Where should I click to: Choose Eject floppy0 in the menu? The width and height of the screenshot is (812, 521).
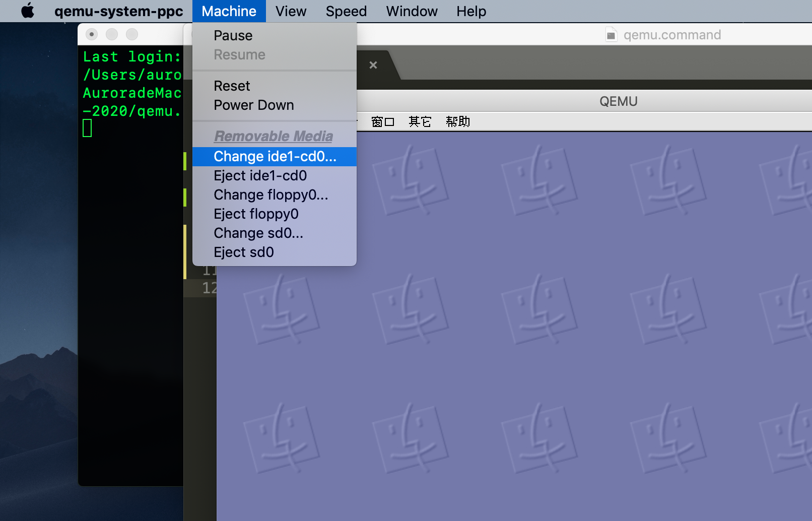coord(275,214)
